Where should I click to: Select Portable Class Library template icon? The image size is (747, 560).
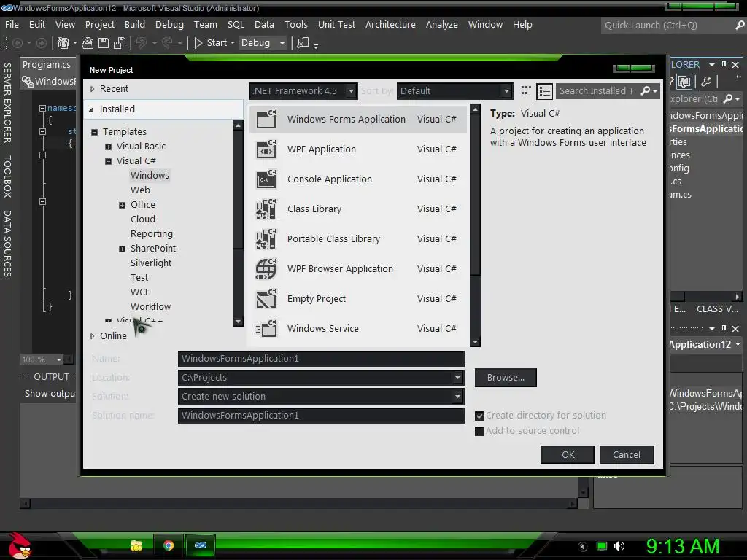(x=266, y=238)
